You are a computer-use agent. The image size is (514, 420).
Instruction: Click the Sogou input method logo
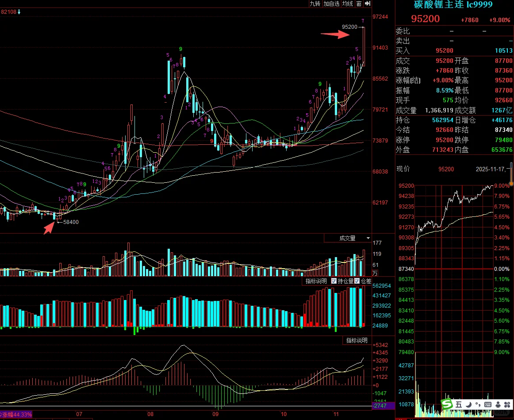point(446,405)
